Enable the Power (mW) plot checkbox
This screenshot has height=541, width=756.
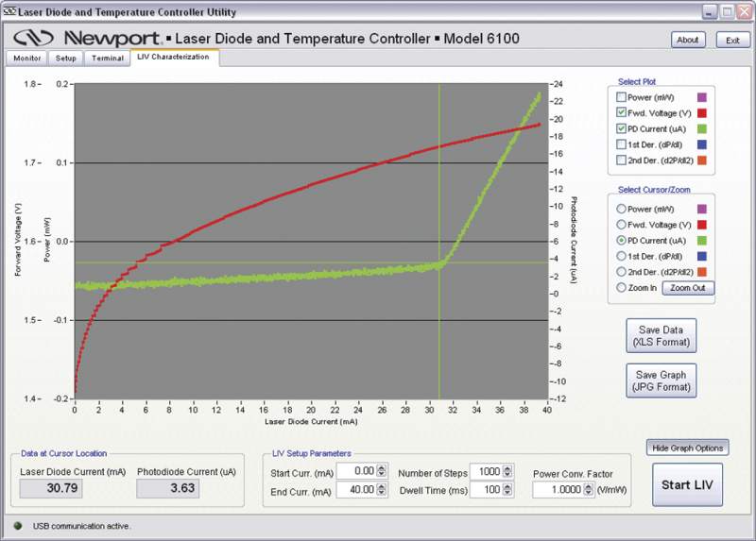(x=621, y=96)
